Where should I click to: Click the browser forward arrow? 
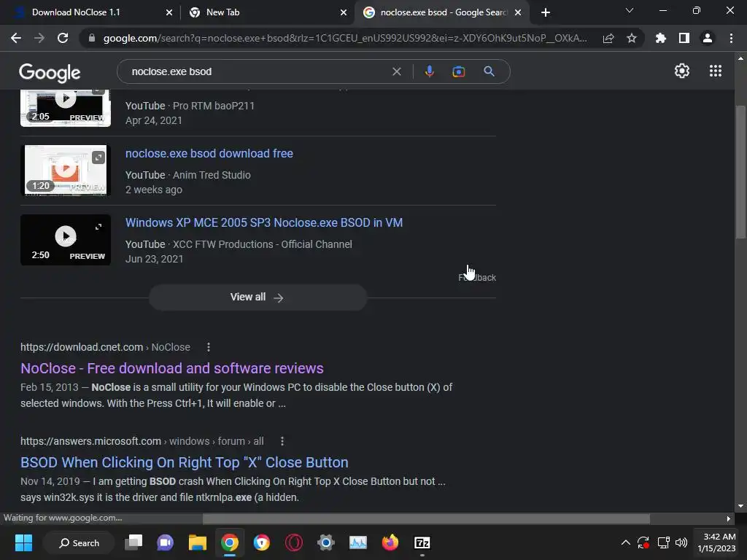click(39, 38)
